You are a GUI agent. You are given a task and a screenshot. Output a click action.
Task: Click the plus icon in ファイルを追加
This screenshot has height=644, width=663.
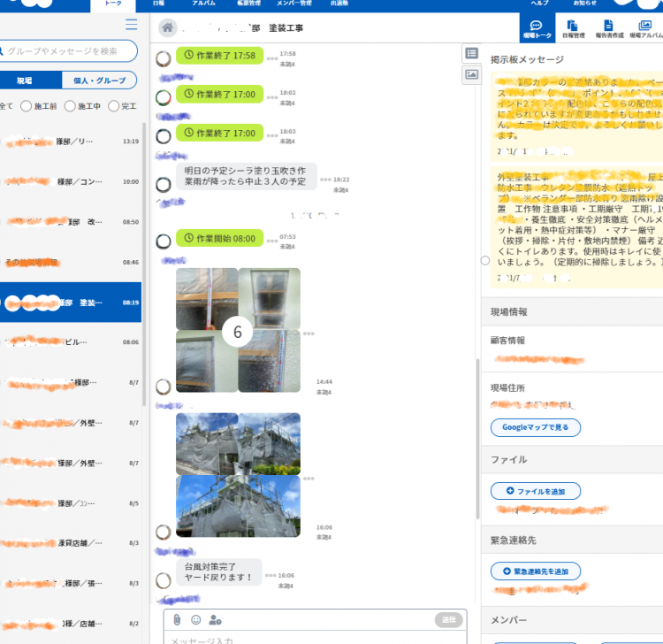pos(510,491)
